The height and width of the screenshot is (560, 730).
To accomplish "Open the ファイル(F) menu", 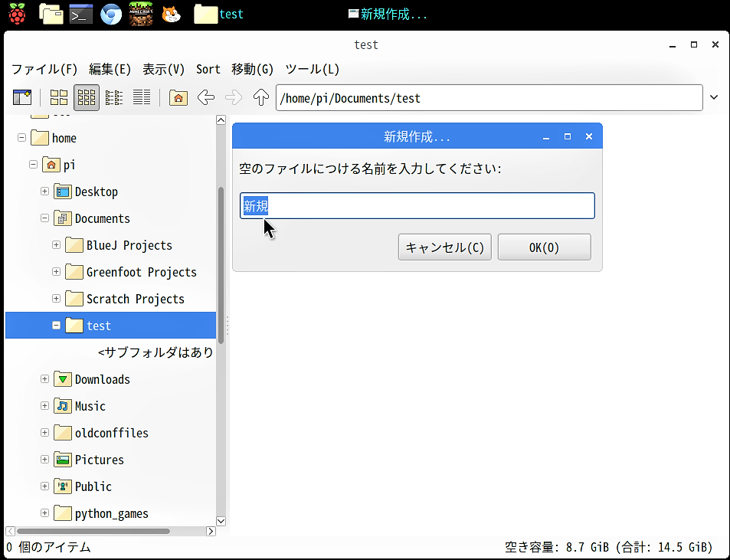I will click(x=44, y=70).
